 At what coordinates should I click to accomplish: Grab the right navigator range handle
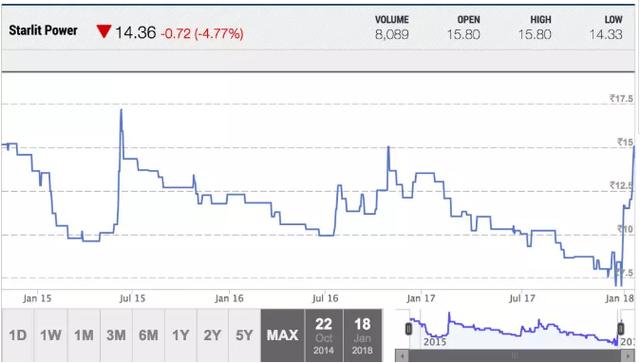[620, 329]
